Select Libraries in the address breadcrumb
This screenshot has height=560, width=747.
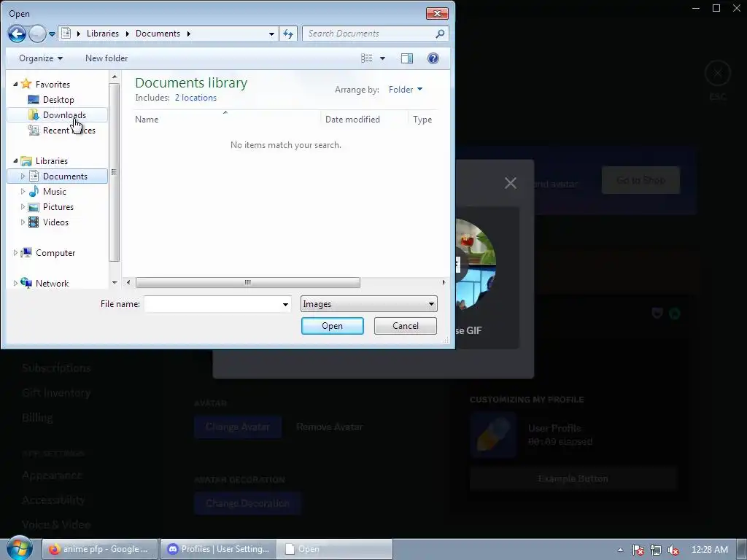pyautogui.click(x=102, y=34)
